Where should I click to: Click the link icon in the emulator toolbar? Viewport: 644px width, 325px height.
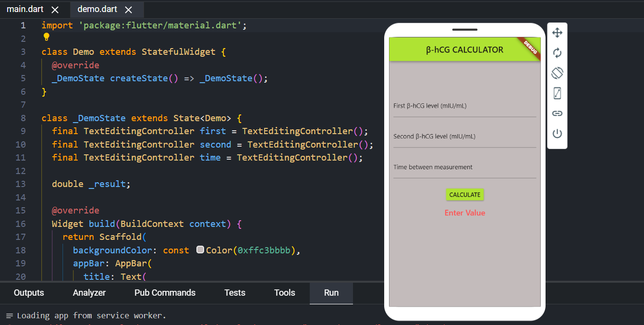coord(557,113)
